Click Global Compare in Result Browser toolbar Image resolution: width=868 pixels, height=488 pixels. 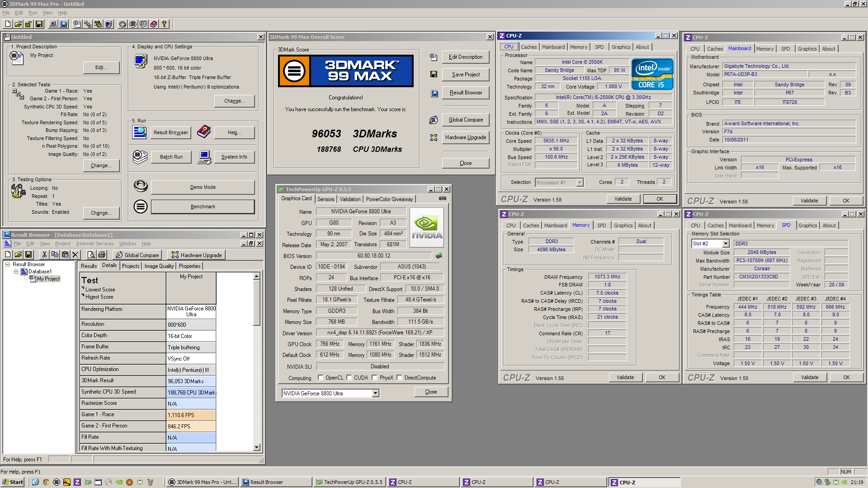[138, 255]
